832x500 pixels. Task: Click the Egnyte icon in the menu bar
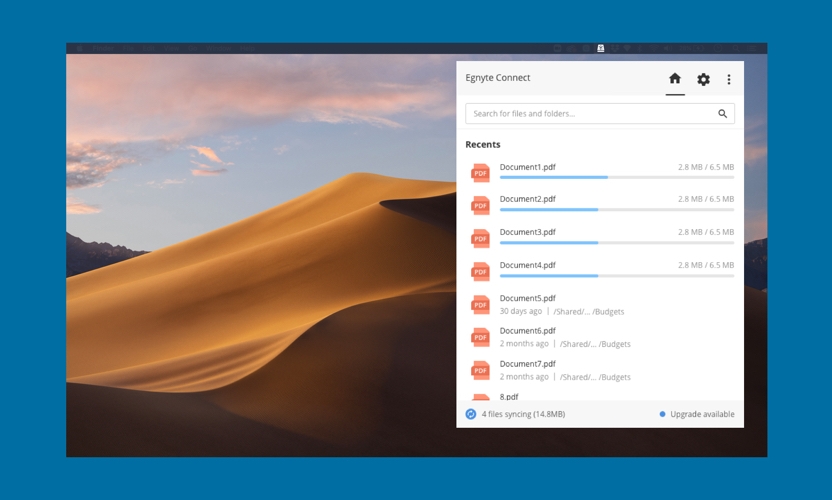[x=600, y=48]
